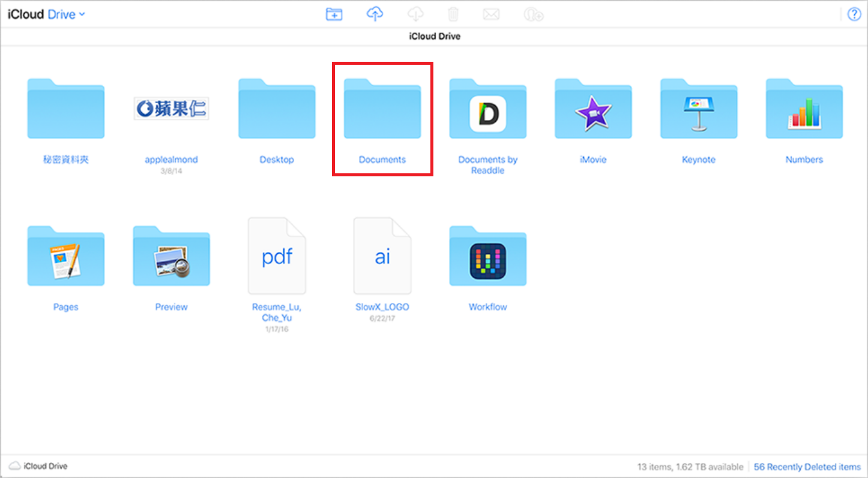Select the applealmond image thumbnail

(172, 109)
